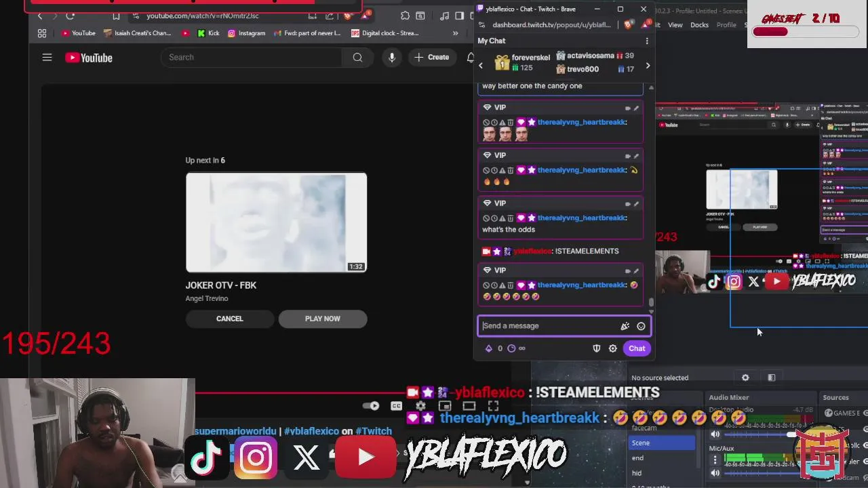Open the Twitch emote picker

[641, 326]
